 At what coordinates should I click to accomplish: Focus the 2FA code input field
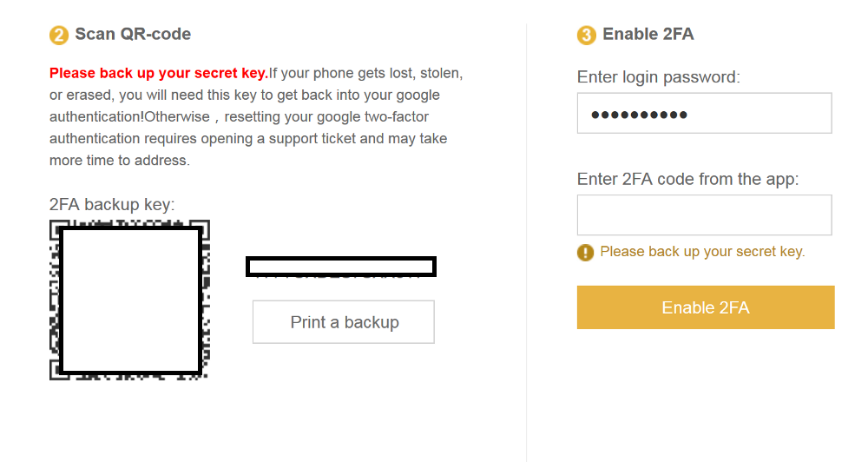pyautogui.click(x=704, y=214)
